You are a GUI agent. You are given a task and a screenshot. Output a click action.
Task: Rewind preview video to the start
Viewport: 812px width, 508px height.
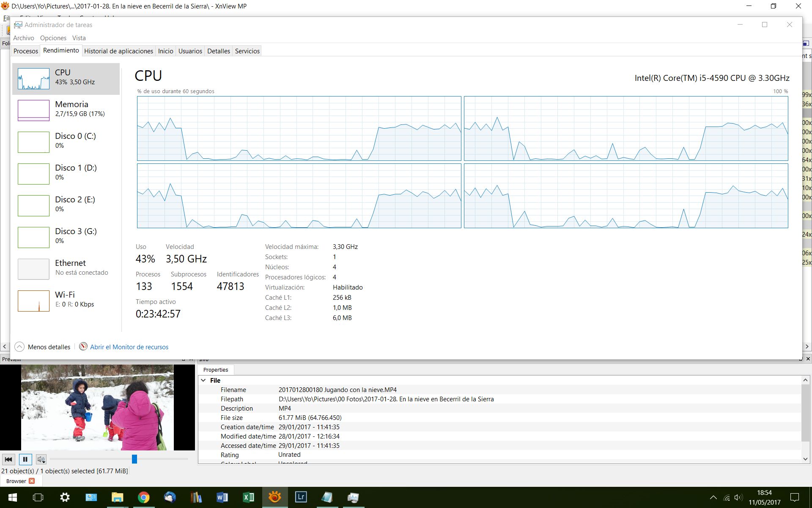8,459
